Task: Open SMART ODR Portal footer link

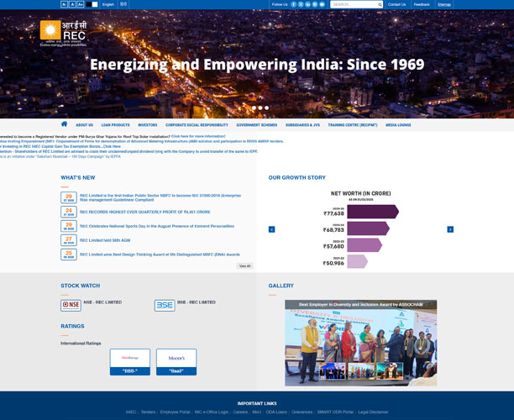Action: click(335, 412)
